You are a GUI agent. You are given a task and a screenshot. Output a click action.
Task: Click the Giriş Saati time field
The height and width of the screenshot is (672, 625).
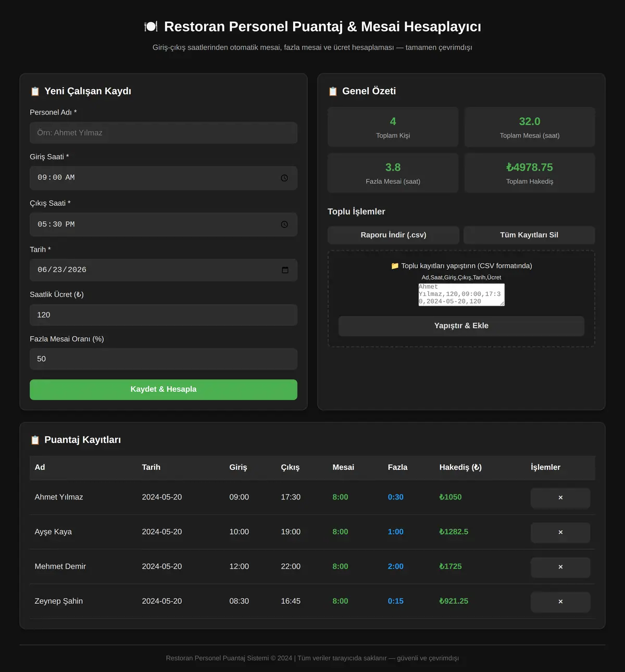164,178
